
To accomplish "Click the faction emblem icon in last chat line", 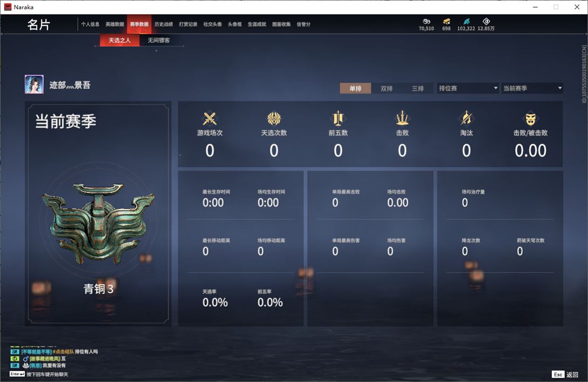I will pyautogui.click(x=26, y=365).
